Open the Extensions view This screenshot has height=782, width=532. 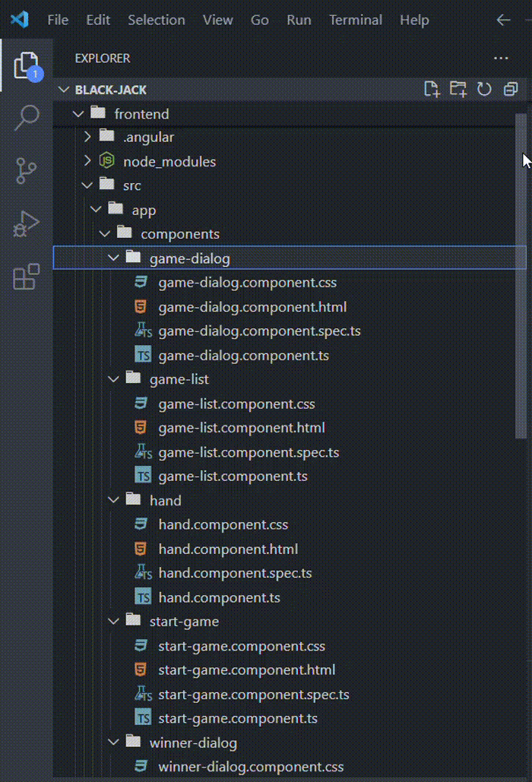coord(27,274)
